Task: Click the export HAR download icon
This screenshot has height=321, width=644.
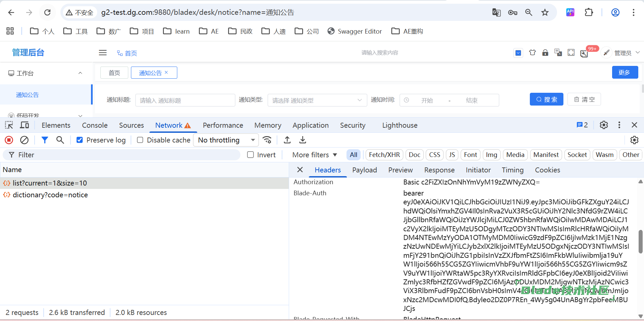Action: [x=303, y=140]
